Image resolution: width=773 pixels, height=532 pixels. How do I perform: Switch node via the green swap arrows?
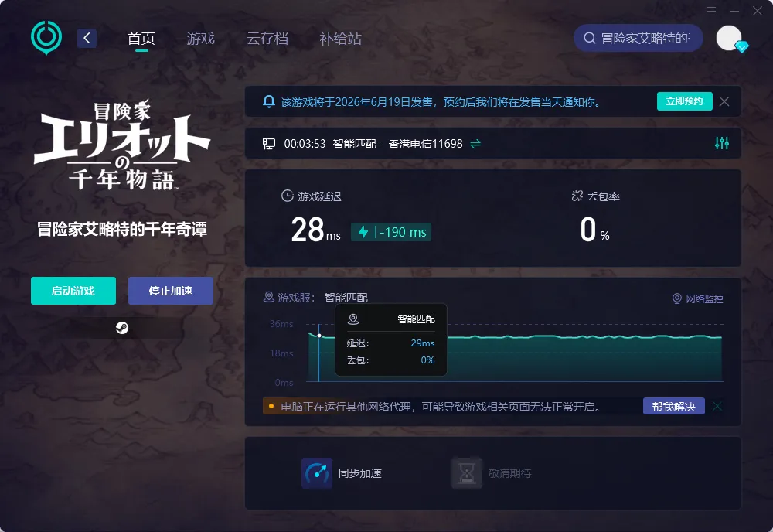475,144
